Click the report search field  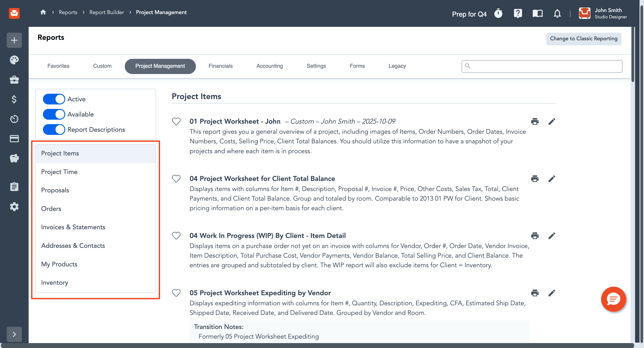pyautogui.click(x=542, y=66)
